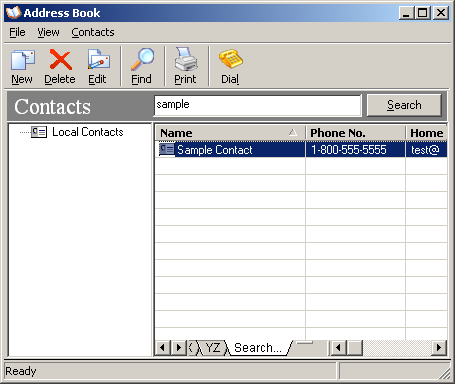Select the Find magnifying glass icon
Screen dimensions: 455x384
[x=142, y=59]
